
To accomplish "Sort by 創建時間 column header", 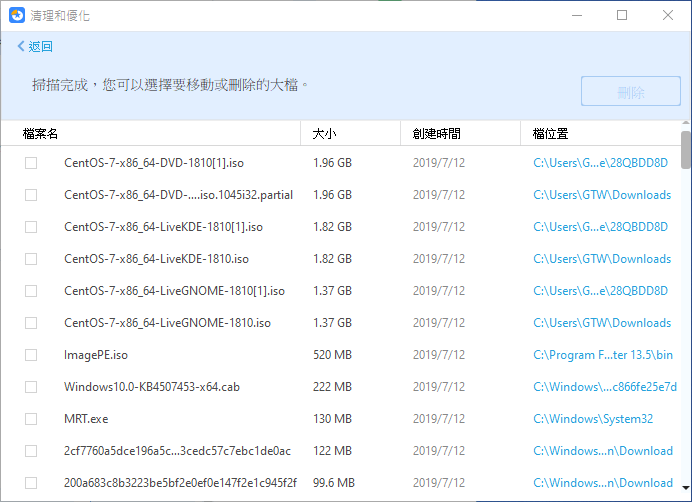I will 436,134.
